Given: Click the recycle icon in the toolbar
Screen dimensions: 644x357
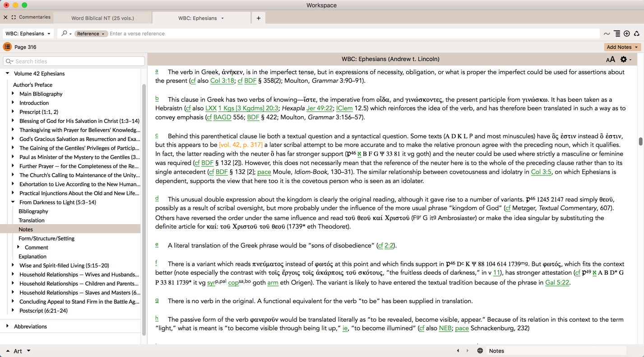Looking at the screenshot, I should point(637,33).
